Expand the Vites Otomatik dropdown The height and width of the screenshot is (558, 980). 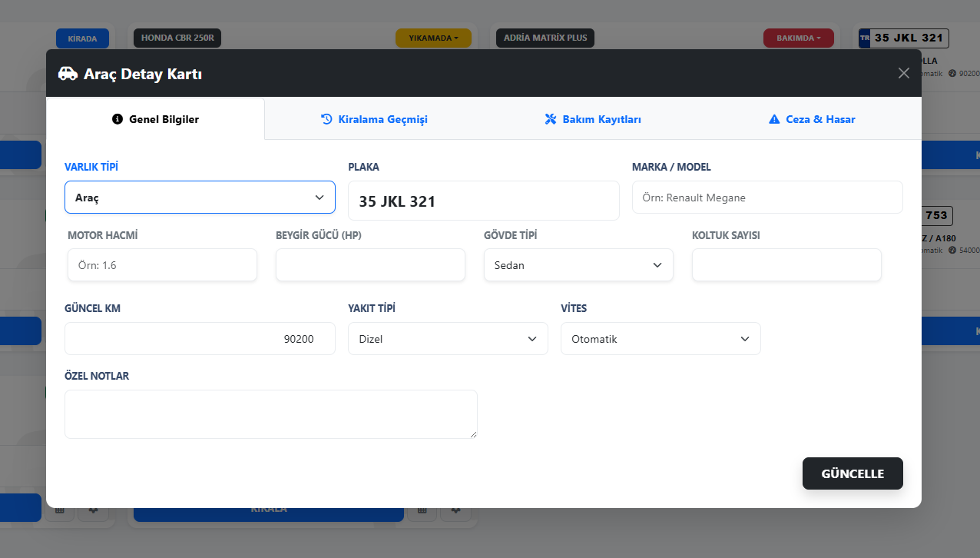[x=661, y=339]
